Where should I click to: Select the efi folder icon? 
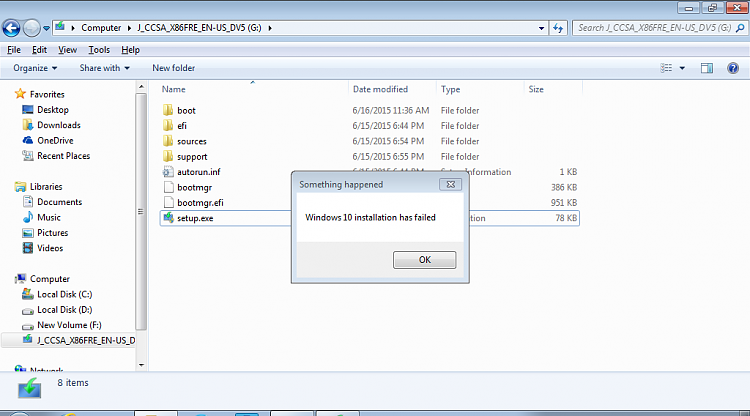click(x=167, y=125)
